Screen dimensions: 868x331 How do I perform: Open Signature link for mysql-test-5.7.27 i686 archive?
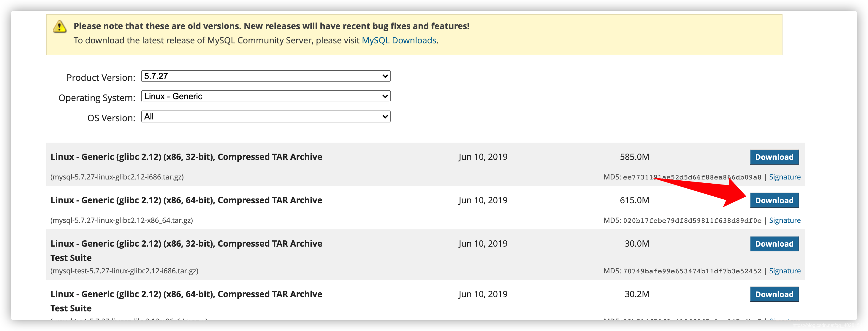784,271
